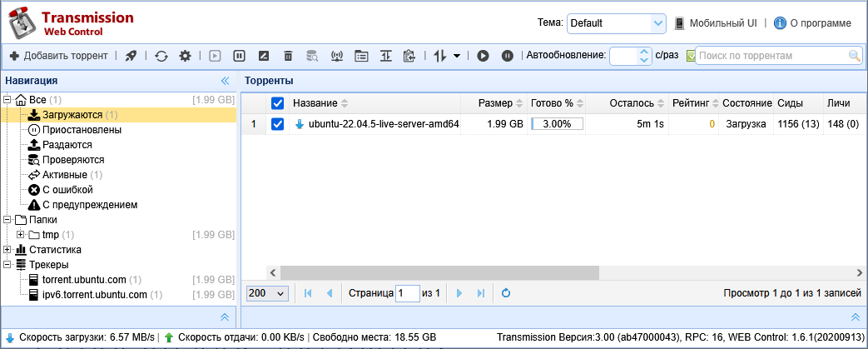Click the round start-all torrents icon
Screen dimensions: 868x349
coord(483,56)
